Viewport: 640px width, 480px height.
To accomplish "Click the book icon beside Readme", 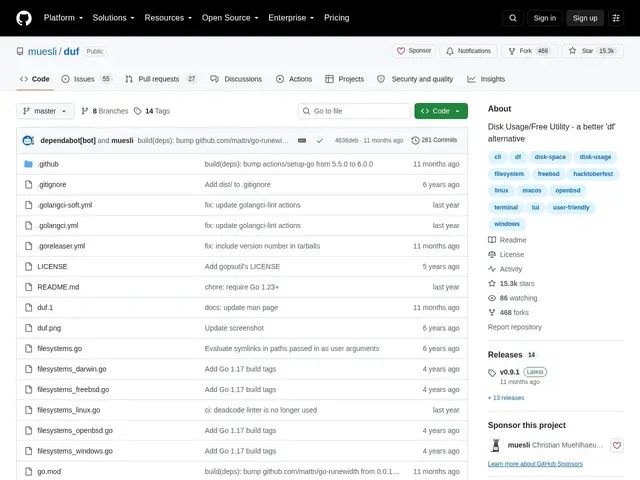I will (492, 240).
